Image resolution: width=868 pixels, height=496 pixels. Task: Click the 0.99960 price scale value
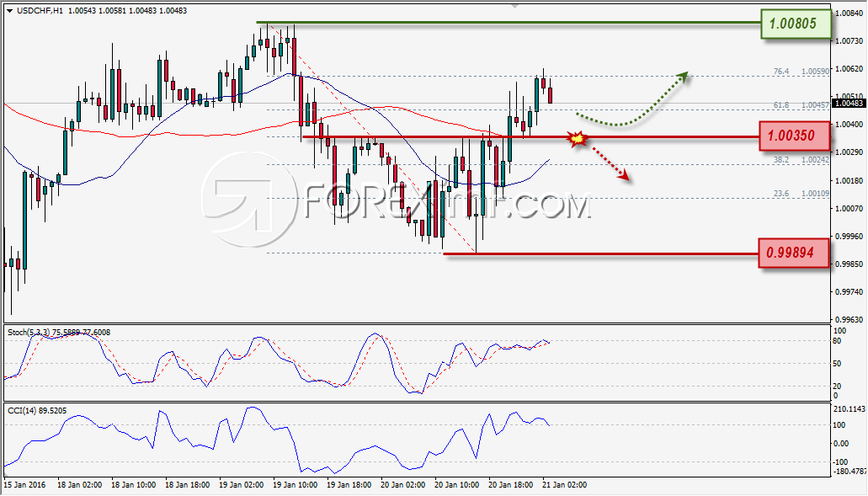coord(849,236)
